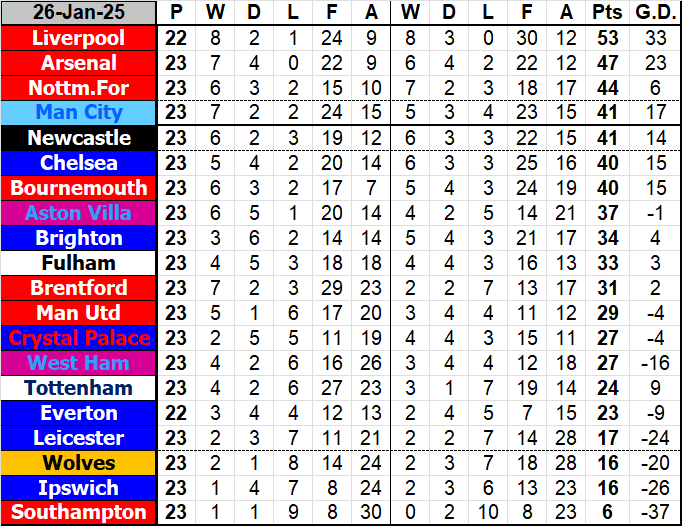This screenshot has width=682, height=526.
Task: Select the G.D. column header
Action: click(655, 13)
